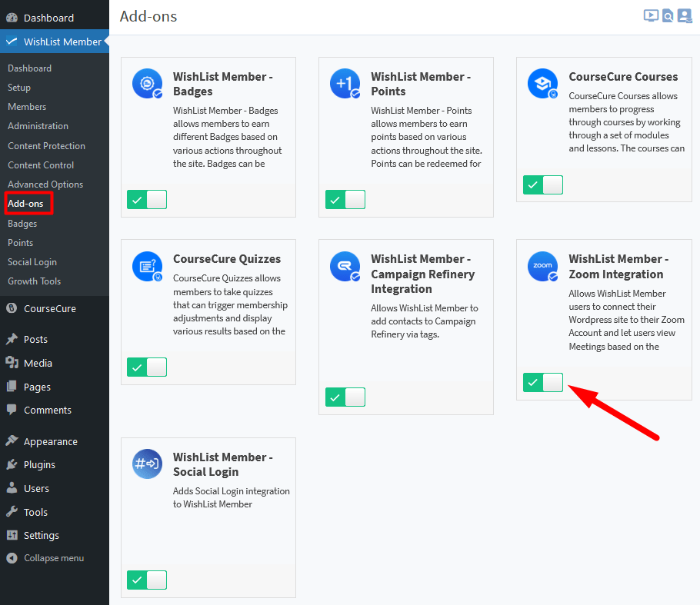This screenshot has height=605, width=700.
Task: Toggle the WishList Member Points add-on
Action: [x=345, y=199]
